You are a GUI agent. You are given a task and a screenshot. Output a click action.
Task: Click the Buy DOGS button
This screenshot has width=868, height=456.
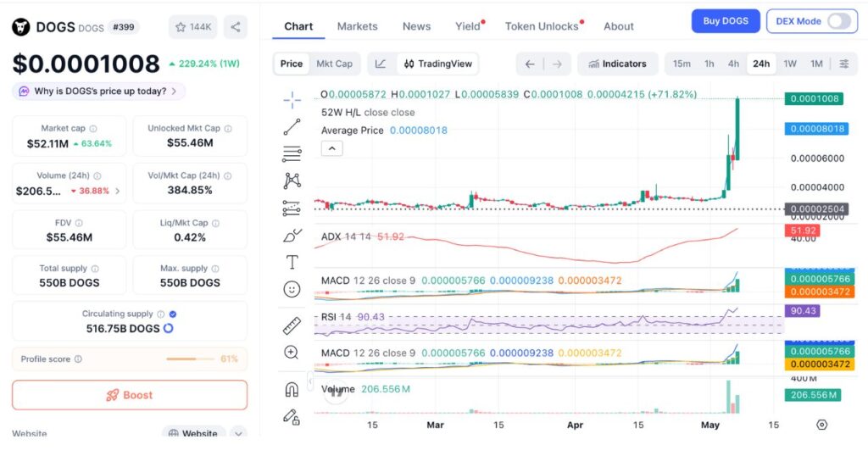[726, 21]
